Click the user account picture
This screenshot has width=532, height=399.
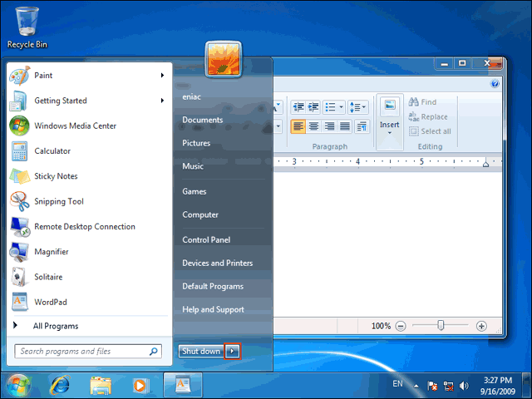pos(224,59)
